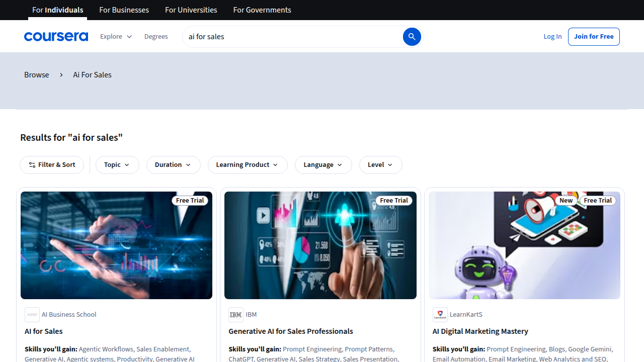Click the Ai For Sales breadcrumb
Viewport: 644px width, 362px height.
click(93, 75)
